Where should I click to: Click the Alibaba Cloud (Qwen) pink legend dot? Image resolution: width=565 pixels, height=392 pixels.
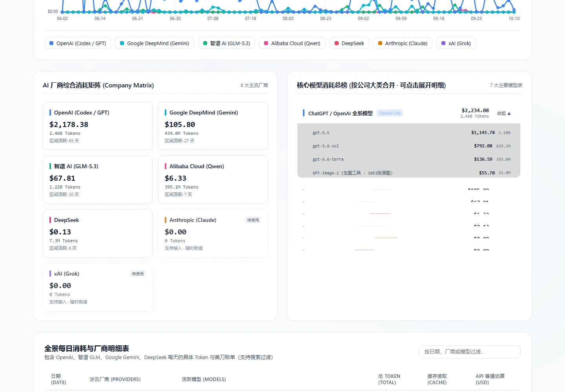pos(266,43)
